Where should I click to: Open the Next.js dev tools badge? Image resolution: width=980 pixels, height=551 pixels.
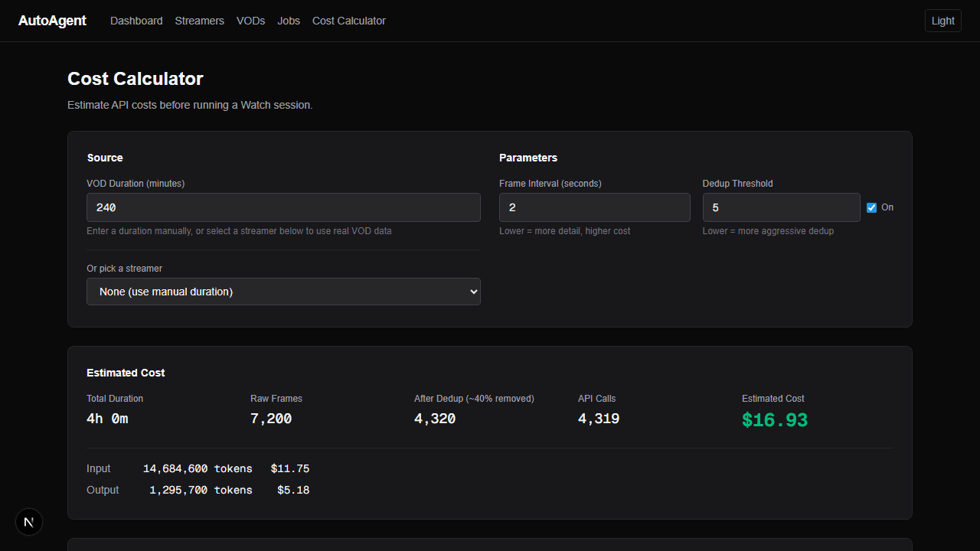click(29, 522)
